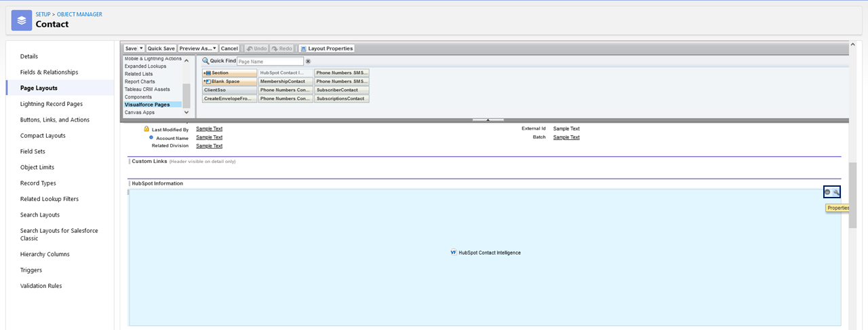Click the lock icon beside Last Modified By
This screenshot has height=330, width=868.
146,129
